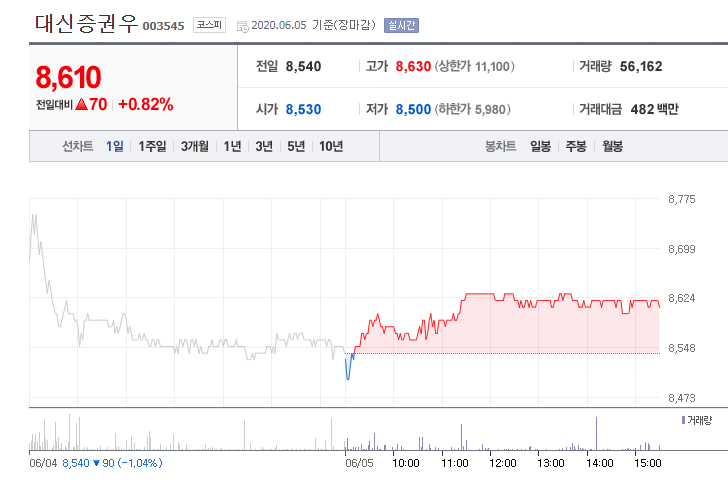Click the blue down-triangle below the chart

click(x=97, y=463)
